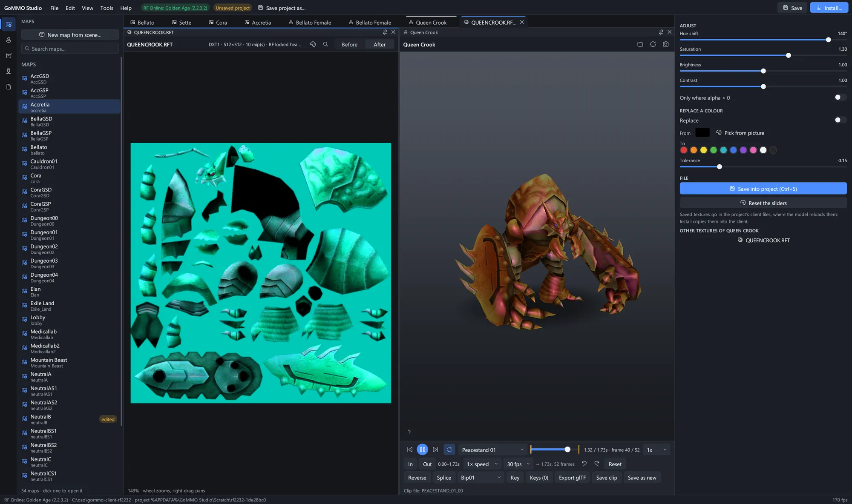Screen dimensions: 852x504
Task: Click the colour picker icon in the QUEENCROOK.RFT header
Action: tap(313, 44)
